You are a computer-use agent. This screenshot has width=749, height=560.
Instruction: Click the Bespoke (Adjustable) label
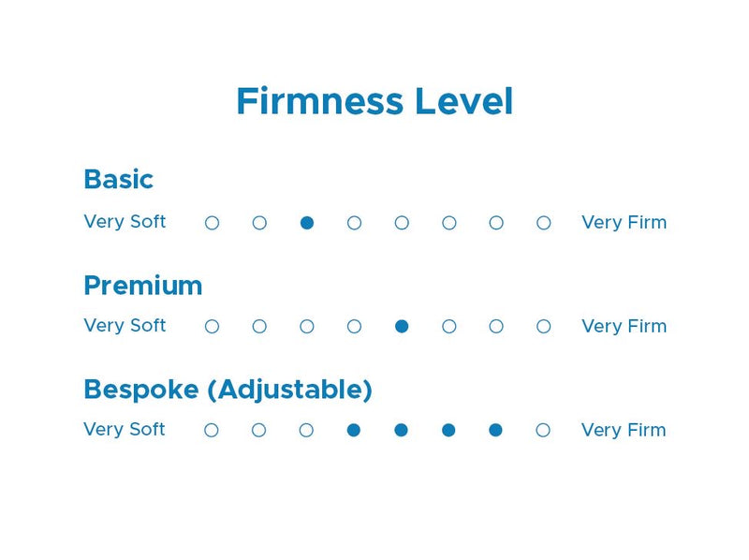point(228,390)
